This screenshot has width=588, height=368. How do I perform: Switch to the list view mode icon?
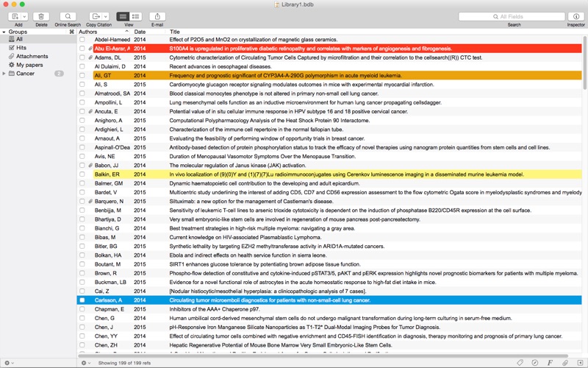click(x=123, y=16)
